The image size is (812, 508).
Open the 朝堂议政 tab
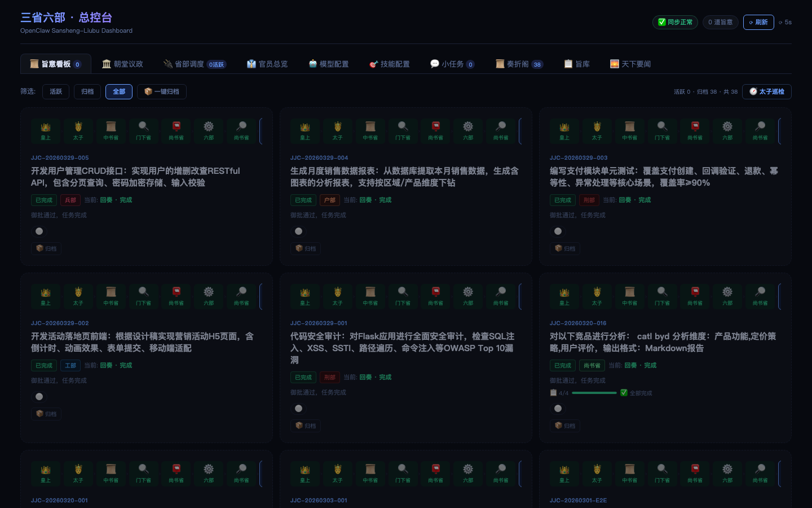pyautogui.click(x=122, y=64)
